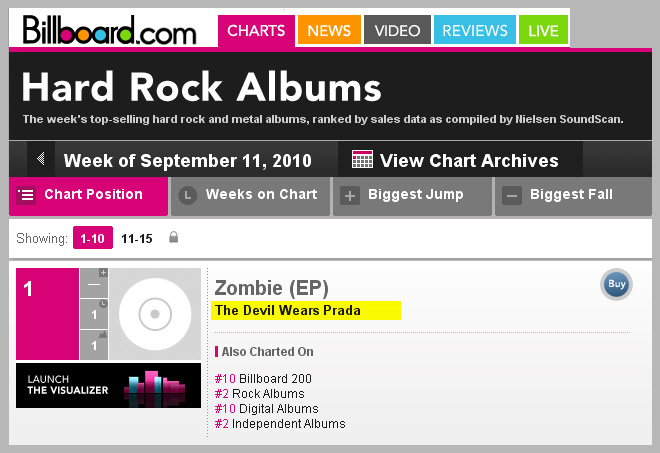Click the clock icon on Weeks on Chart
This screenshot has height=453, width=660.
point(187,196)
